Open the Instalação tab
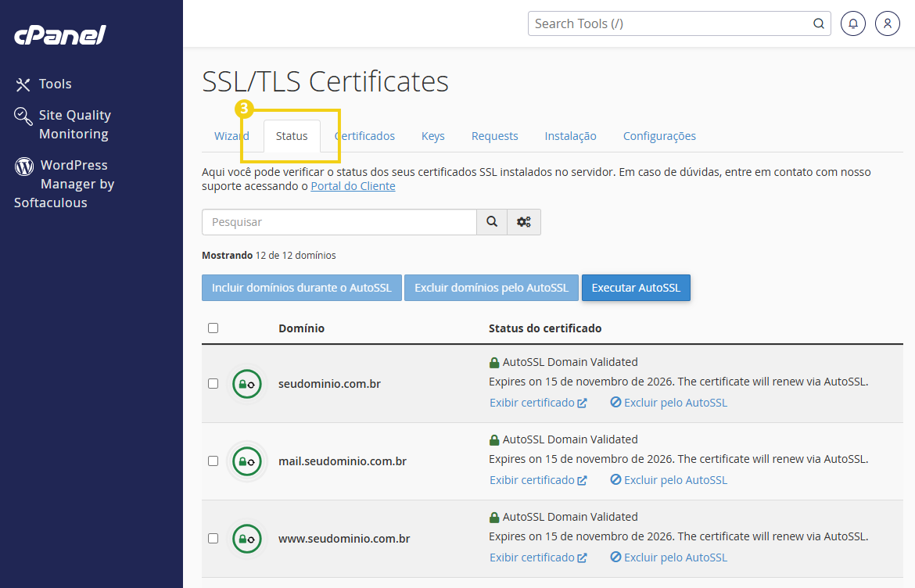Image resolution: width=915 pixels, height=588 pixels. coord(571,136)
